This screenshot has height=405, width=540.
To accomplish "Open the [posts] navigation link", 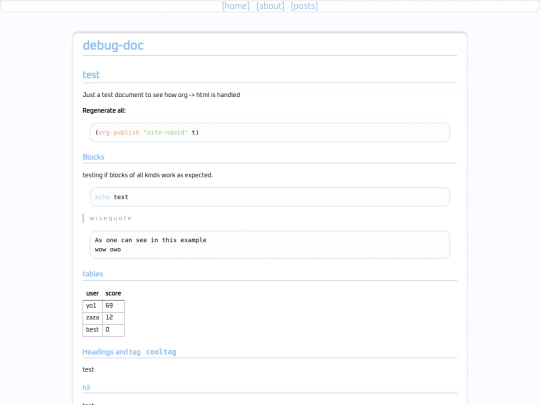I will (304, 6).
